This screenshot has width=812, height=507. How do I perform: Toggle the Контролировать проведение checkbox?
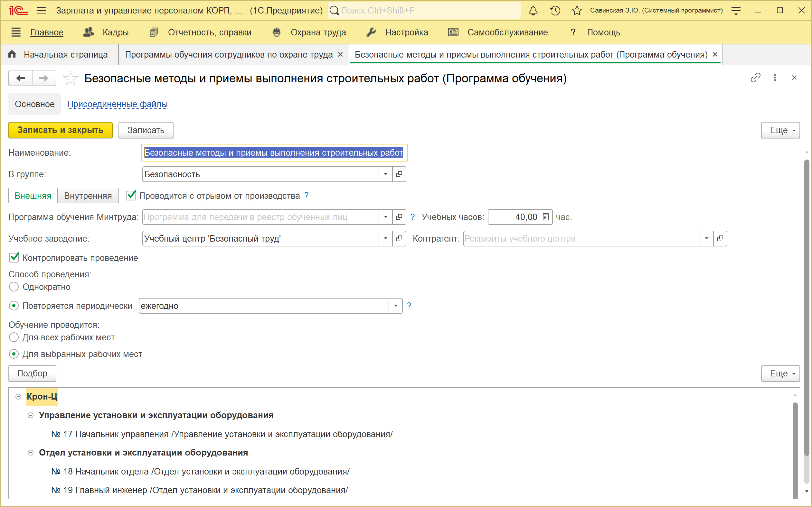(14, 258)
